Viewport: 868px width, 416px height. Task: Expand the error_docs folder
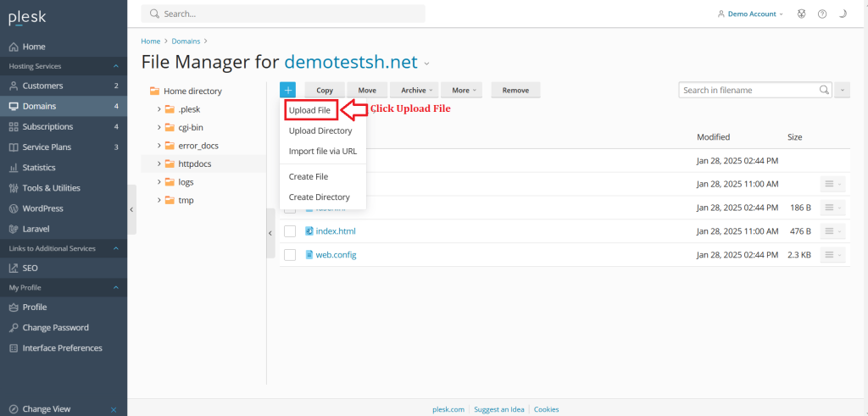tap(159, 146)
